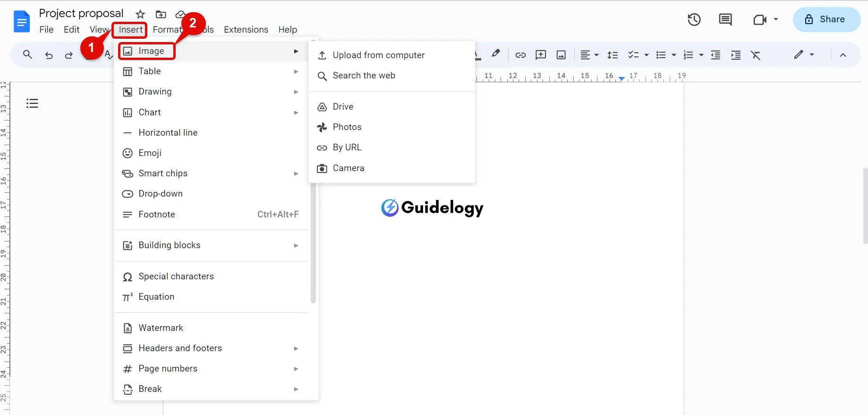Image resolution: width=868 pixels, height=415 pixels.
Task: Open version history clock icon
Action: [x=694, y=19]
